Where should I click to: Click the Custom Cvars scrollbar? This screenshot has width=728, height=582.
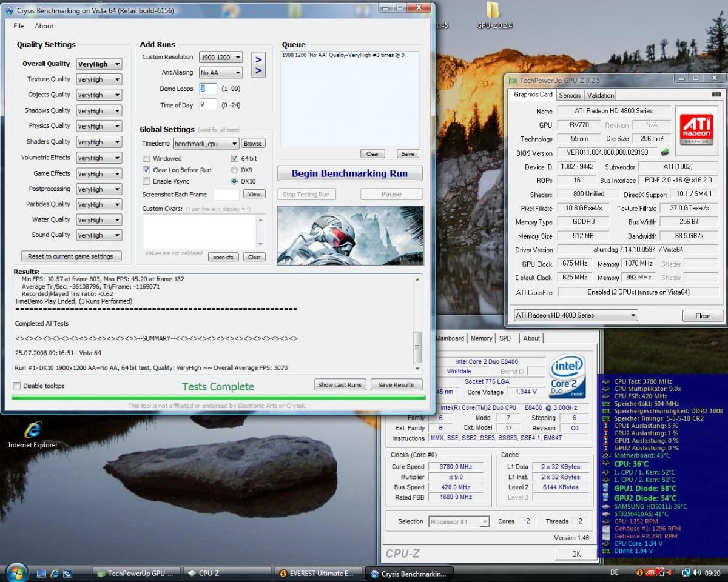coord(261,231)
